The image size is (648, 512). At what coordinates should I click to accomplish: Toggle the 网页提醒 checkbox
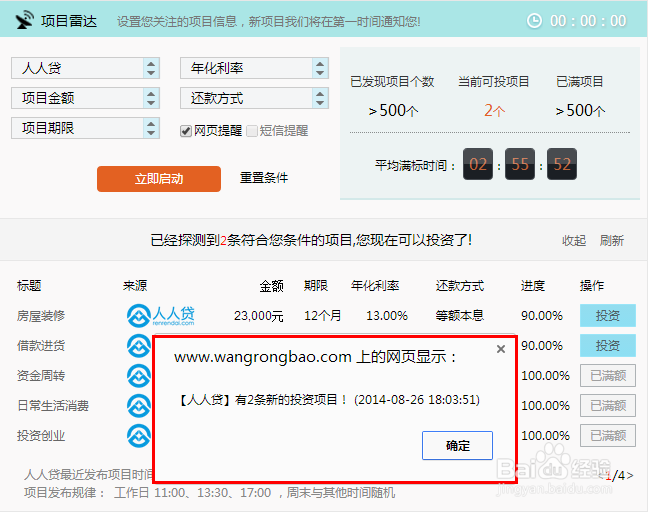pos(186,131)
